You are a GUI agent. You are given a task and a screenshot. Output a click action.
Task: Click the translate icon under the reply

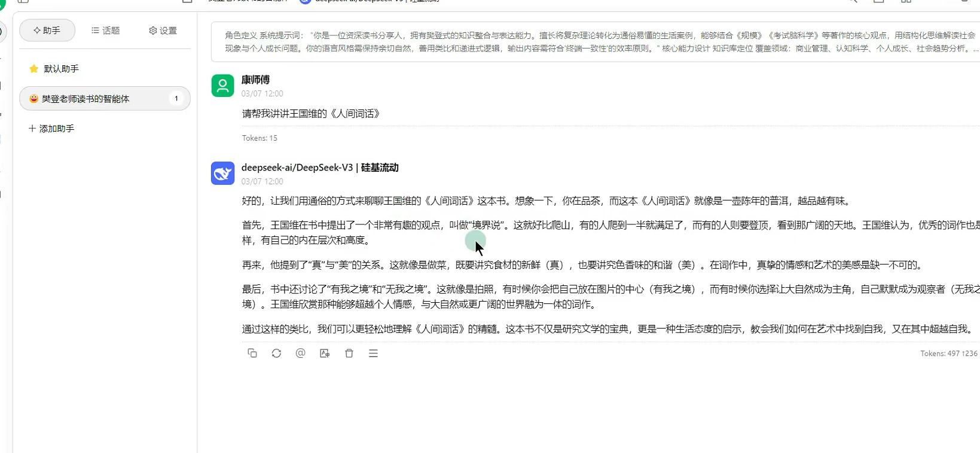point(325,353)
